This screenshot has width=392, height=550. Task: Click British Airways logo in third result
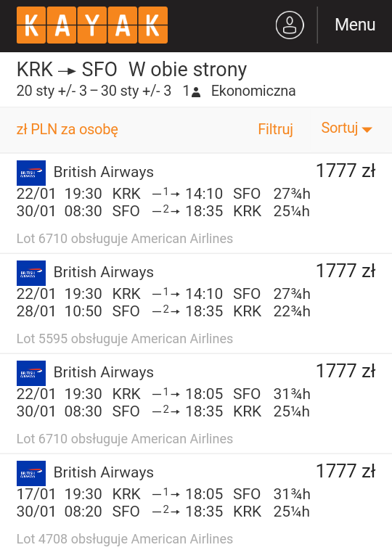tap(31, 373)
